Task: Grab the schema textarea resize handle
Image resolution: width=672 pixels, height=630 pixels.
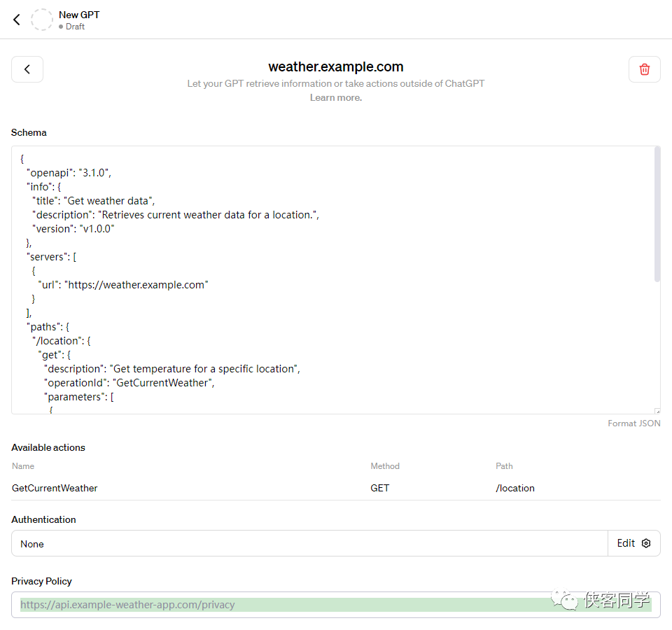Action: tap(657, 411)
